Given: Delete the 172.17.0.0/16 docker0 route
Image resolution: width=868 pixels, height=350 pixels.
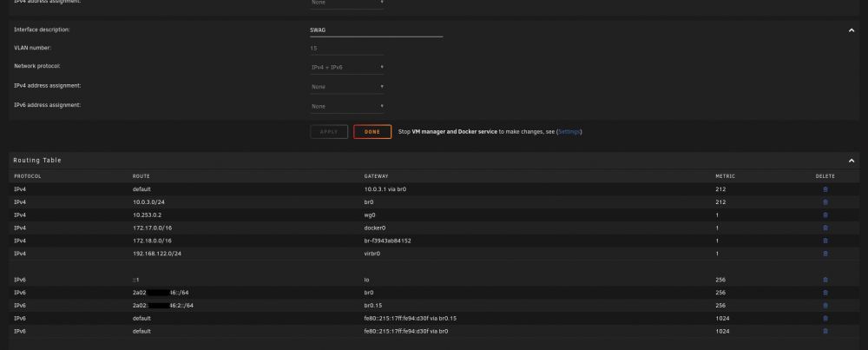Looking at the screenshot, I should click(825, 228).
